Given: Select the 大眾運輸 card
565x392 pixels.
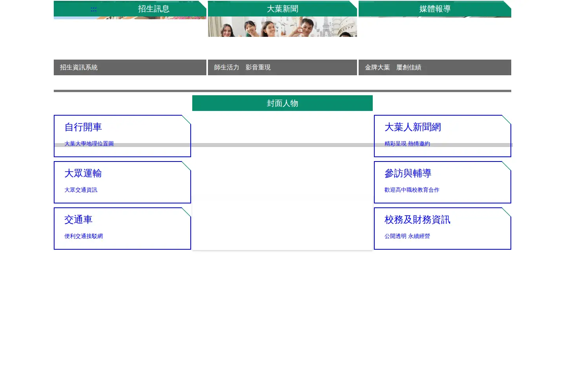Looking at the screenshot, I should [122, 182].
